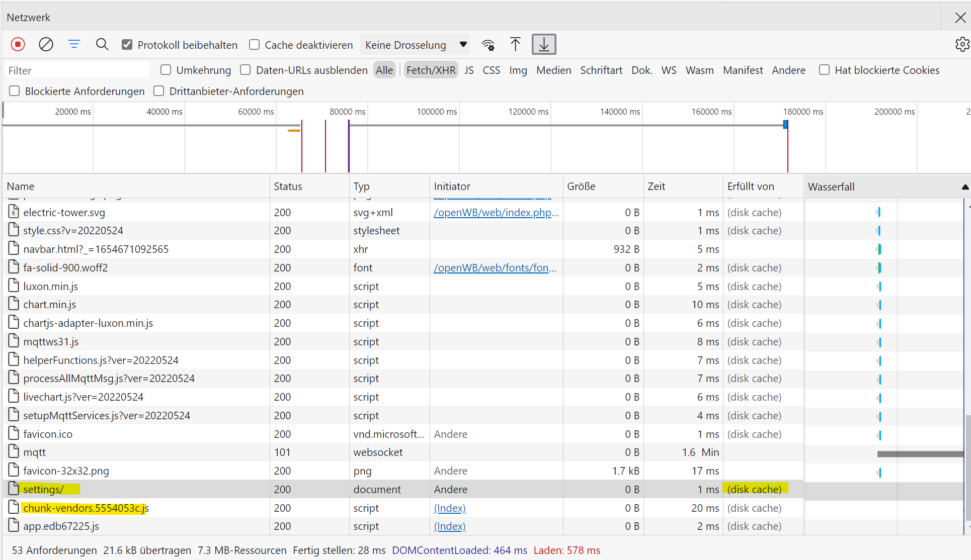Screen dimensions: 971x560
Task: Open Keine Drosselung throttling dropdown
Action: (x=416, y=45)
